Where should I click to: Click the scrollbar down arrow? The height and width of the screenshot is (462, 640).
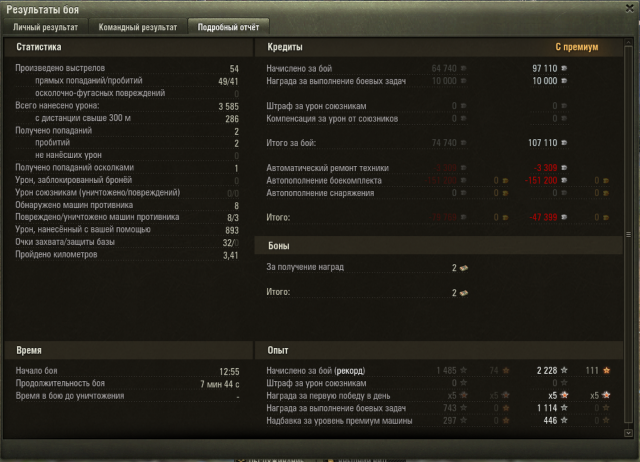pos(629,433)
